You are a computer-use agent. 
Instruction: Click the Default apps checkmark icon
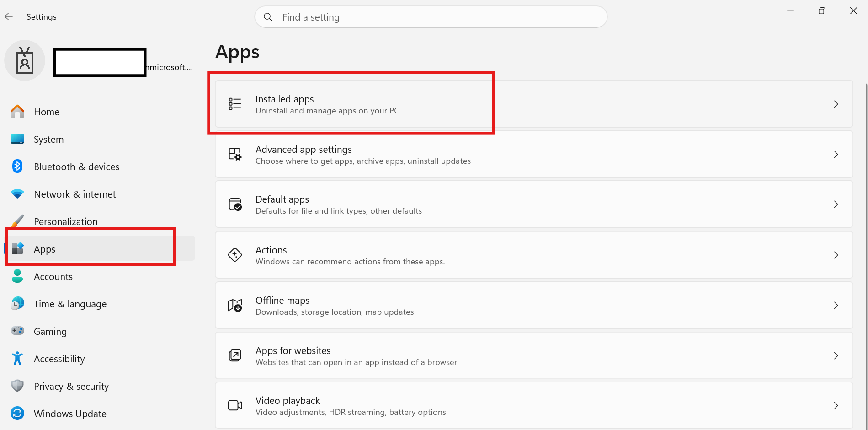[x=235, y=204]
